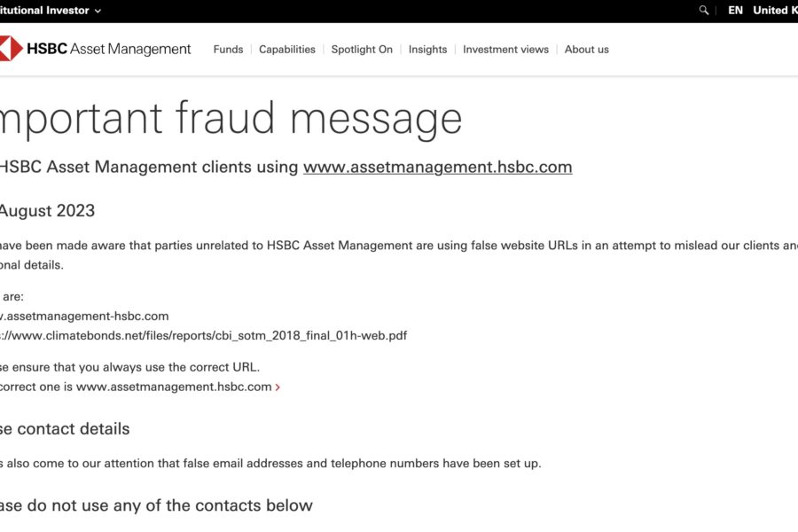Open the Investment views menu

point(506,50)
